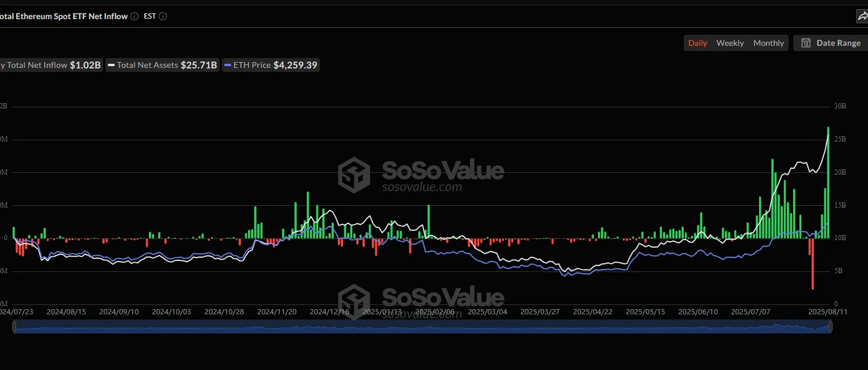
Task: Switch to the Daily view
Action: [x=698, y=43]
